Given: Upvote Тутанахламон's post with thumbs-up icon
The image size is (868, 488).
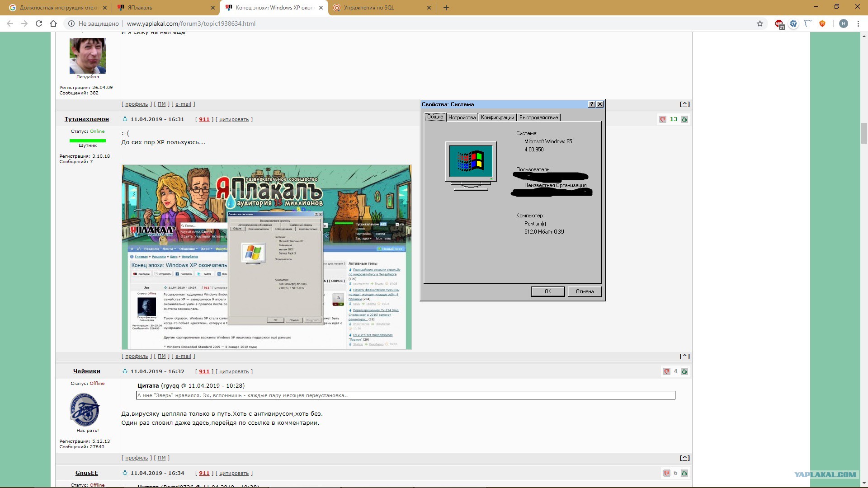Looking at the screenshot, I should [684, 119].
